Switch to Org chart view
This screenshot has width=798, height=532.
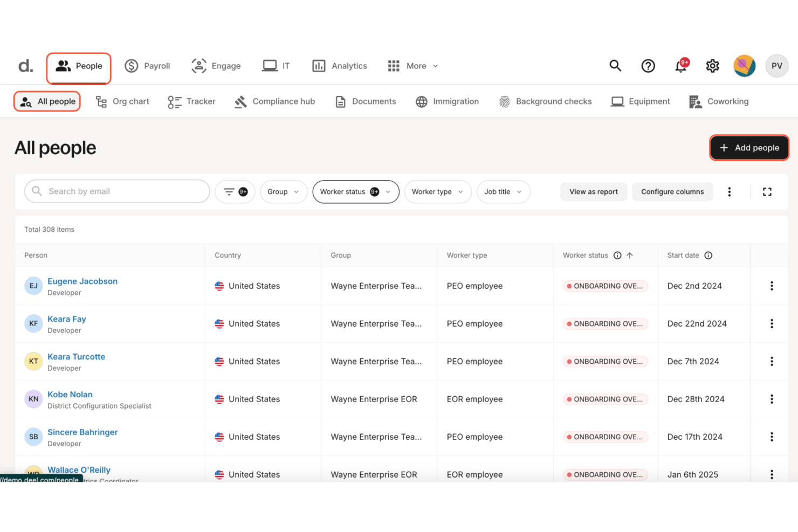pyautogui.click(x=122, y=101)
